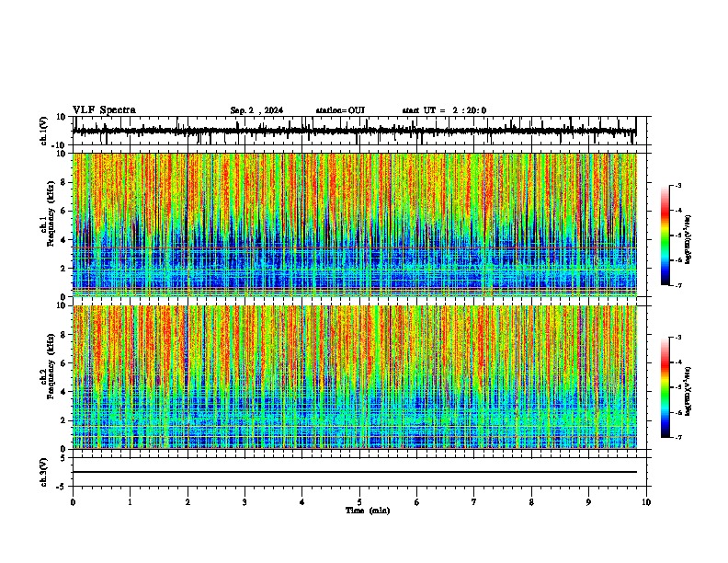Viewport: 728px width, 563px height.
Task: Click the ch.2 "Frequency (kHz)" axis title
Action: coord(51,366)
